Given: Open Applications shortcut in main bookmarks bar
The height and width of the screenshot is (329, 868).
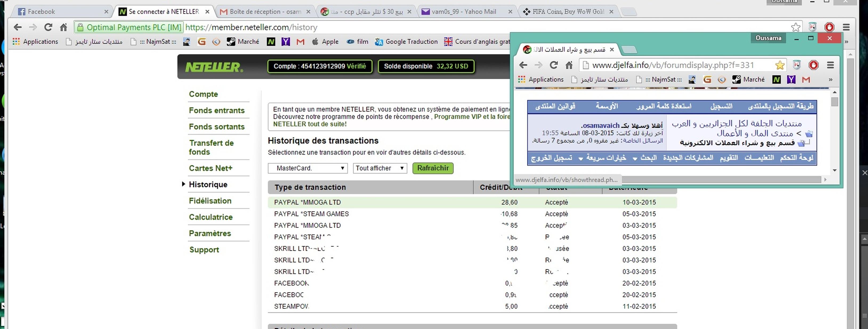Looking at the screenshot, I should (x=35, y=41).
